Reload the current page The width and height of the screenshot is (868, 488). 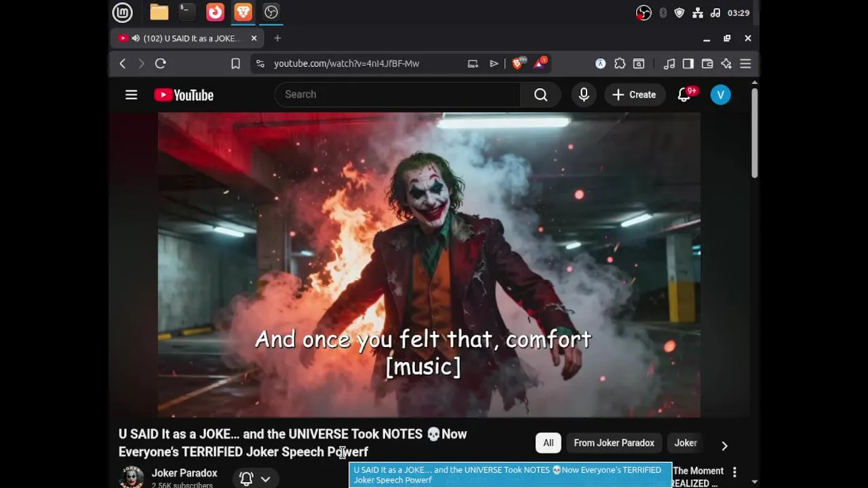pos(161,64)
